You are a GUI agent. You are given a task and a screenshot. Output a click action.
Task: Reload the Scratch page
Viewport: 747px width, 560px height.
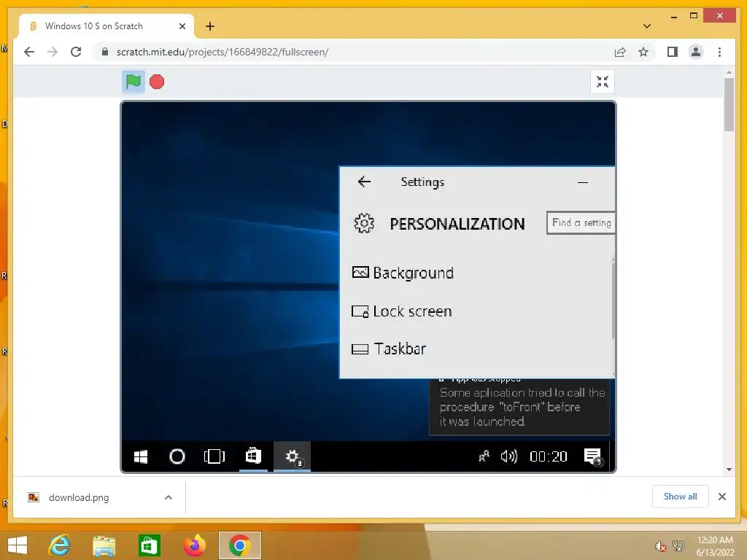pos(76,52)
